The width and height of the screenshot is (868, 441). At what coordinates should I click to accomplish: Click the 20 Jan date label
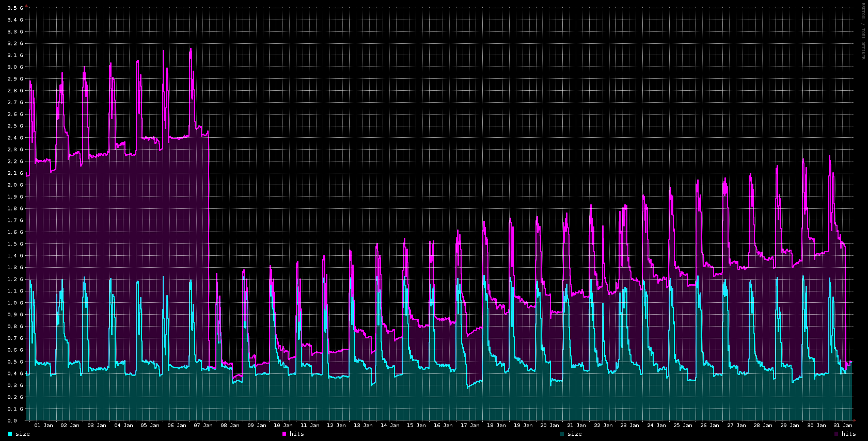point(549,426)
